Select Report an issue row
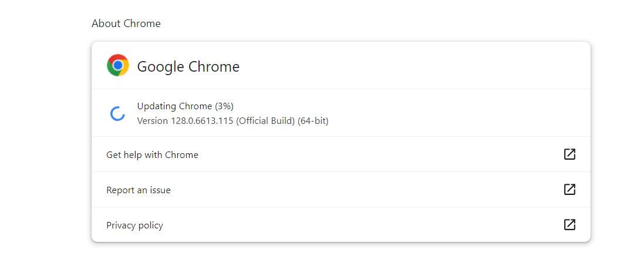The image size is (644, 266). tap(341, 190)
